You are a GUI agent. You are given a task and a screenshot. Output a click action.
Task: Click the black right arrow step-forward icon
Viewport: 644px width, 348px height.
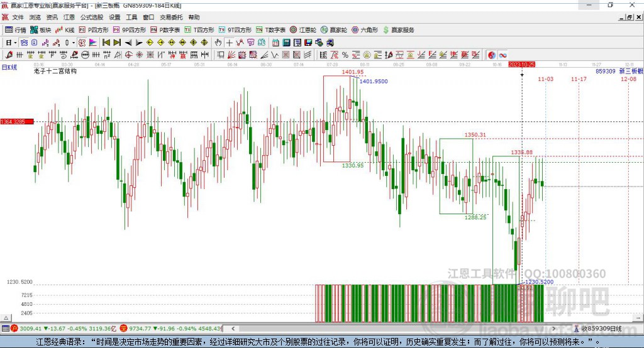[139, 43]
